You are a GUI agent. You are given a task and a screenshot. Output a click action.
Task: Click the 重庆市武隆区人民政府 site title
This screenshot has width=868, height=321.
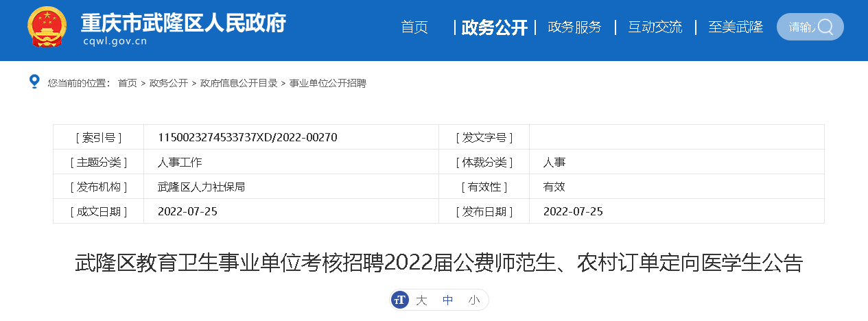coord(183,23)
